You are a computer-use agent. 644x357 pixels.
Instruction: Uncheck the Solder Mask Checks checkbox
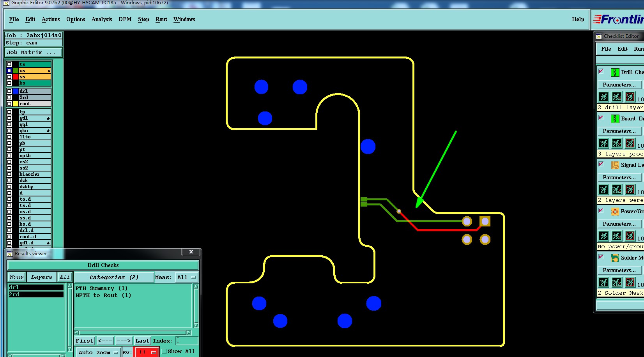coord(601,257)
